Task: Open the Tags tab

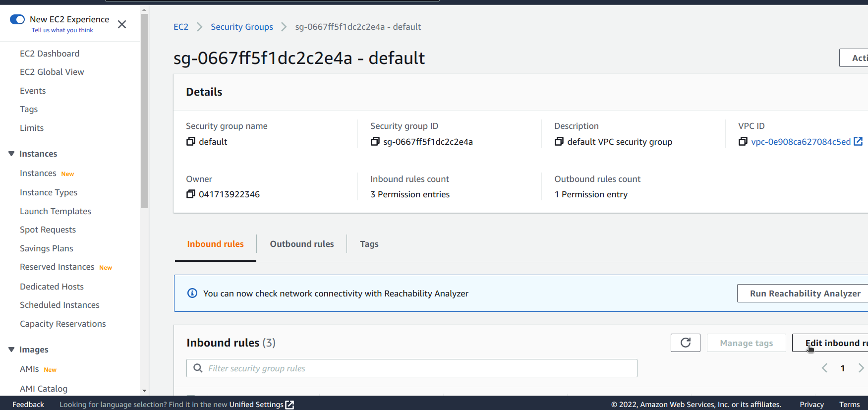Action: [x=369, y=244]
